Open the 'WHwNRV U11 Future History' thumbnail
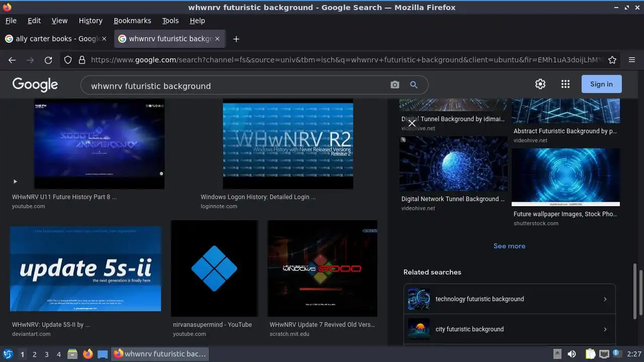 click(99, 144)
